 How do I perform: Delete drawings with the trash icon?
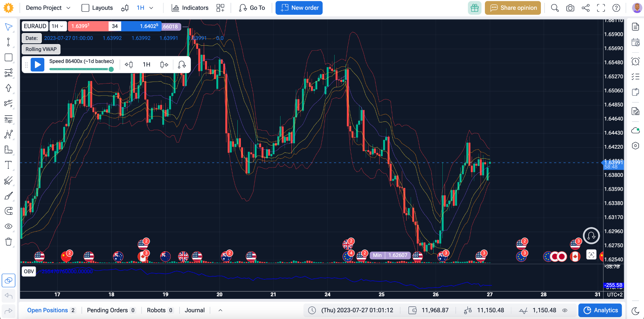click(8, 242)
